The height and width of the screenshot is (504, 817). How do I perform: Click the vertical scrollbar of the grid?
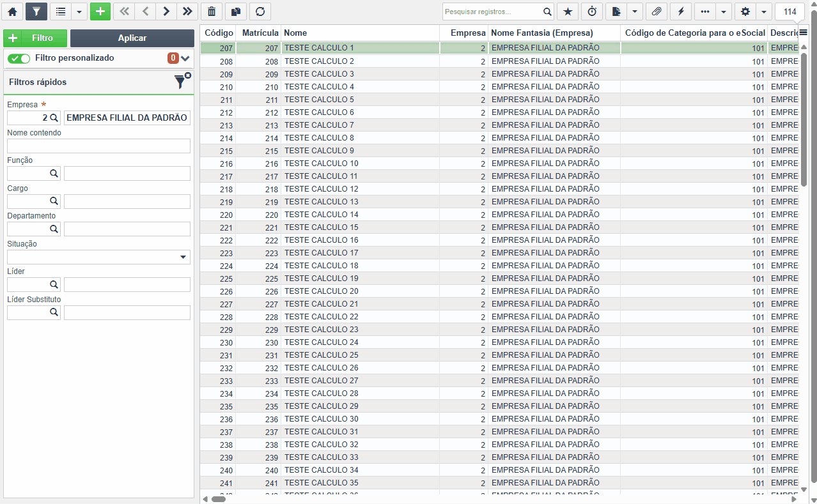804,268
